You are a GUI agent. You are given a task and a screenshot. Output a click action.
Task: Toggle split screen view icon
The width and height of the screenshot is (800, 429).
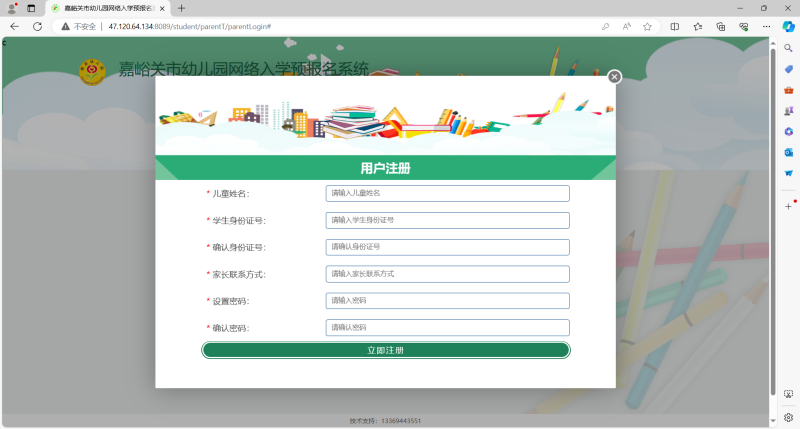pyautogui.click(x=675, y=26)
